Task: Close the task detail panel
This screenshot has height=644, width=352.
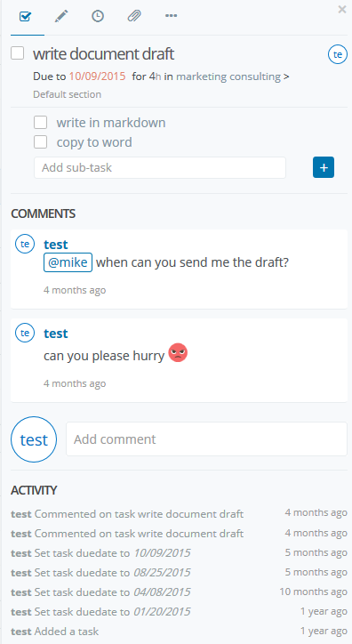Action: pyautogui.click(x=342, y=10)
